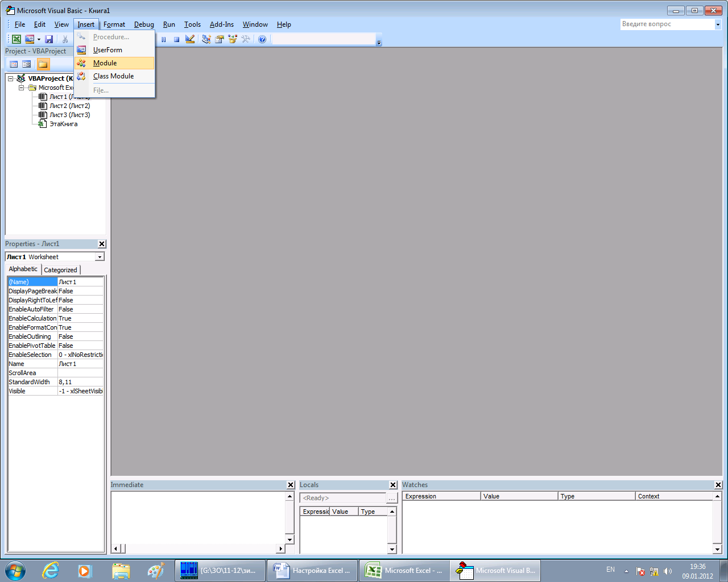Choose Class Module from Insert menu
Screen dimensions: 728x582
pyautogui.click(x=113, y=76)
